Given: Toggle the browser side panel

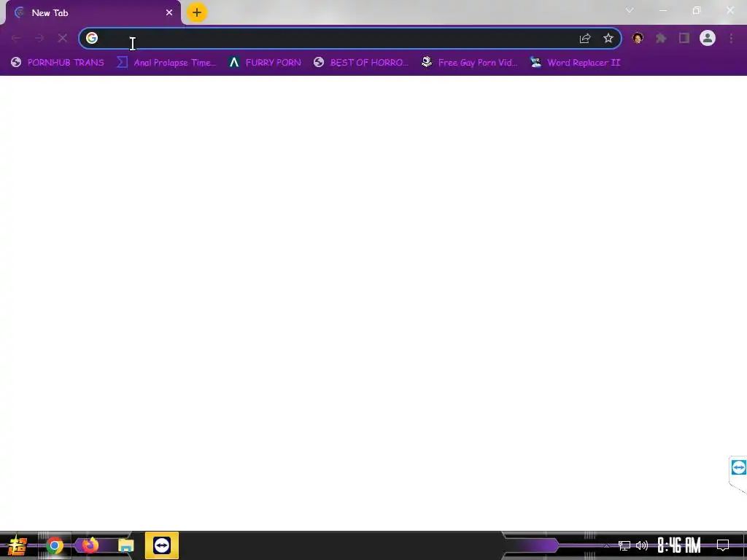Looking at the screenshot, I should click(684, 38).
